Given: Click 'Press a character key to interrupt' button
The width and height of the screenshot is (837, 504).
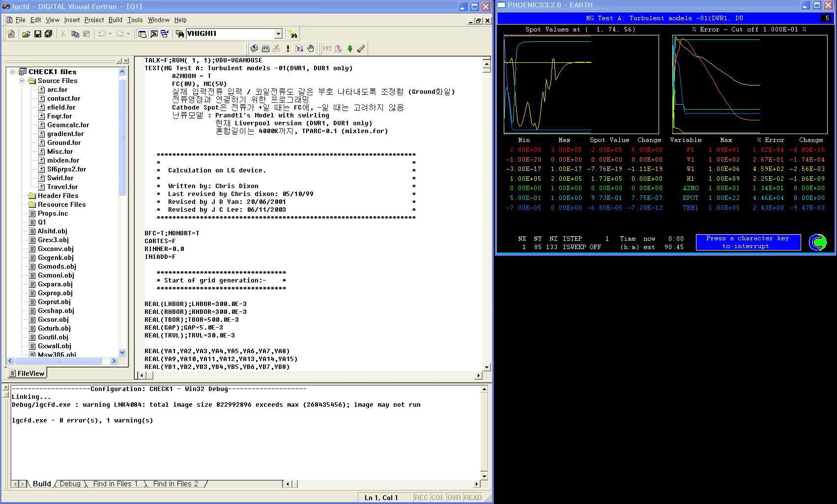Looking at the screenshot, I should tap(748, 242).
